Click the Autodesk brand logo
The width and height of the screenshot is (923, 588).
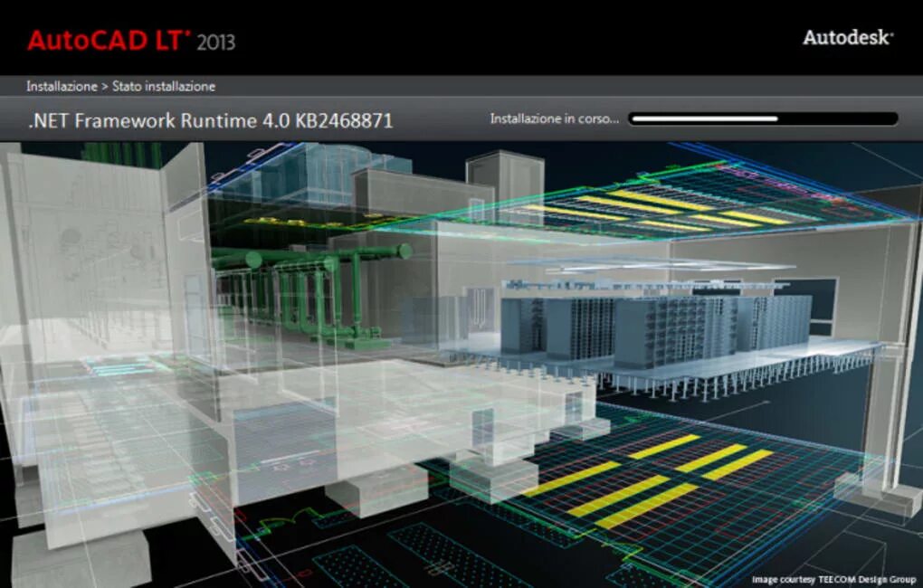pos(848,38)
